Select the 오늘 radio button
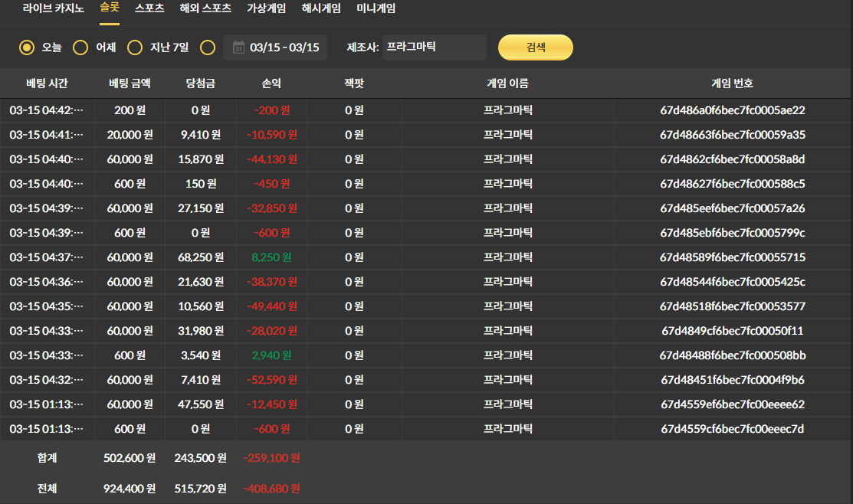Screen dimensions: 853x504 pos(27,47)
